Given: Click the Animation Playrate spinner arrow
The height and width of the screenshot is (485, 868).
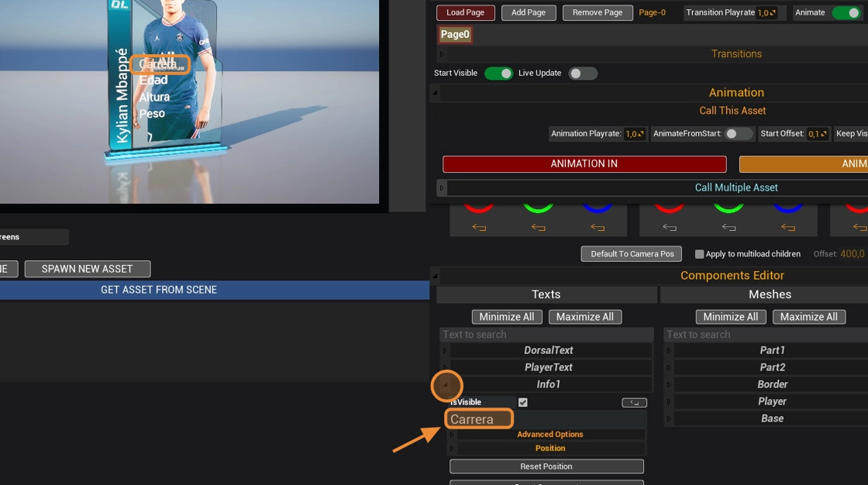Looking at the screenshot, I should [x=641, y=134].
